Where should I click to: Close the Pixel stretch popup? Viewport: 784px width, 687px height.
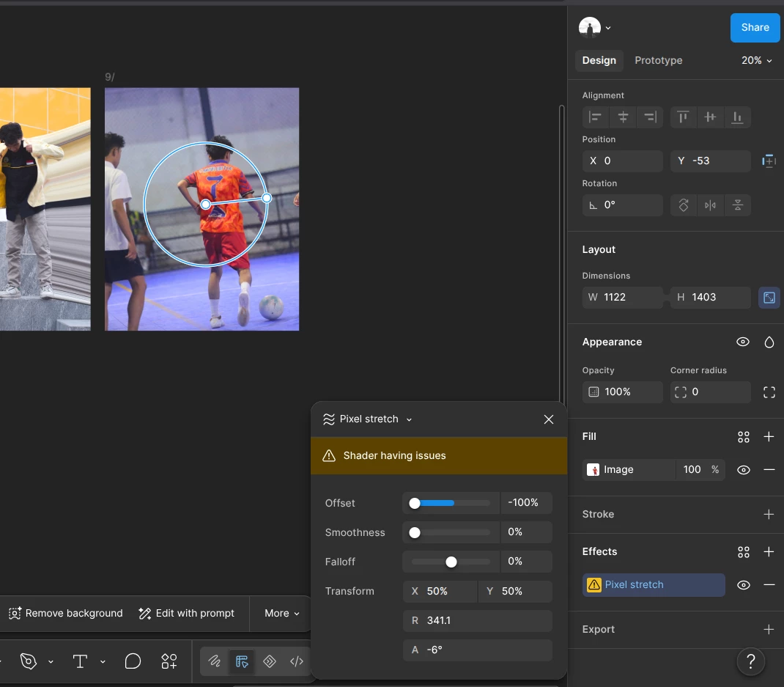tap(549, 419)
